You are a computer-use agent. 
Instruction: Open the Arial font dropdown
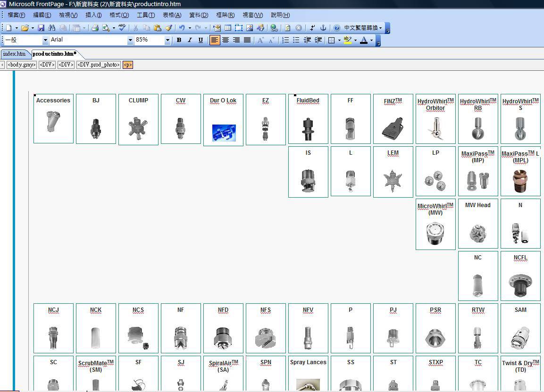pyautogui.click(x=130, y=40)
